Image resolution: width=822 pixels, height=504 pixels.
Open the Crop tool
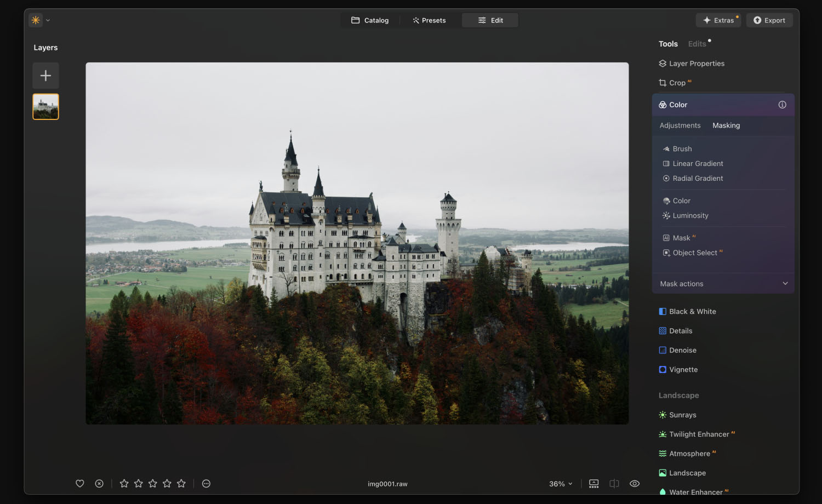[677, 83]
